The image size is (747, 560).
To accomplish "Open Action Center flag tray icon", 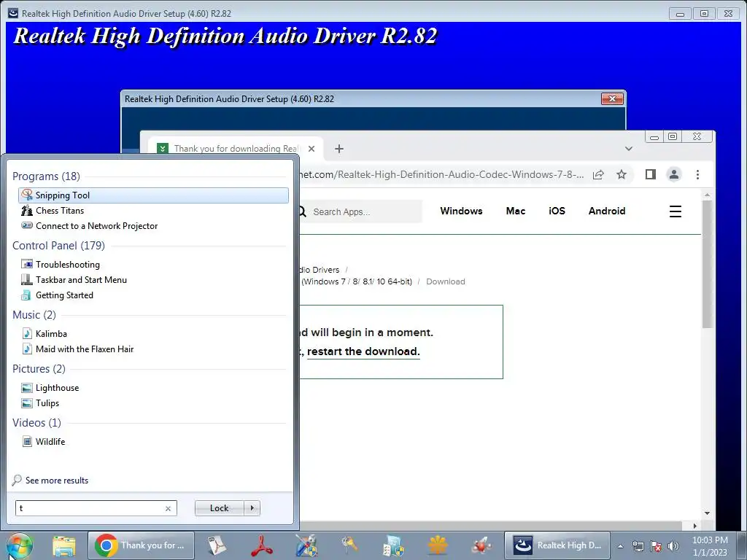I will (x=656, y=546).
